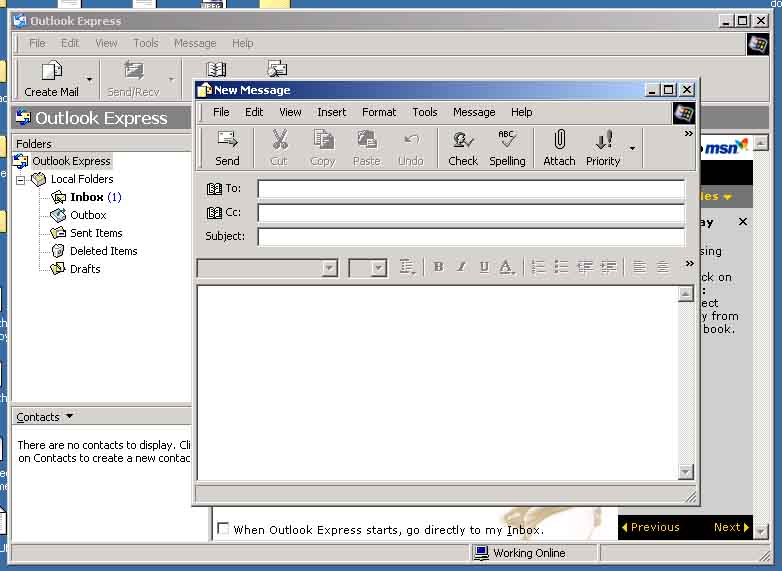Open the New Message Help menu

(522, 112)
